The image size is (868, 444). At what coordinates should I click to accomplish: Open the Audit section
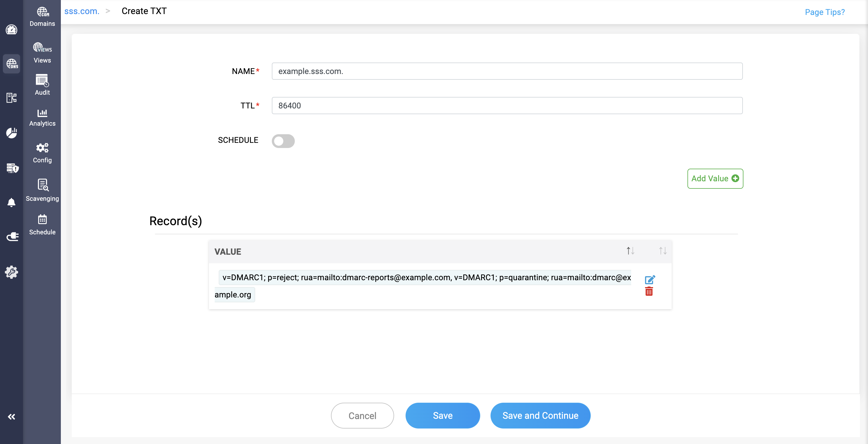pyautogui.click(x=42, y=85)
